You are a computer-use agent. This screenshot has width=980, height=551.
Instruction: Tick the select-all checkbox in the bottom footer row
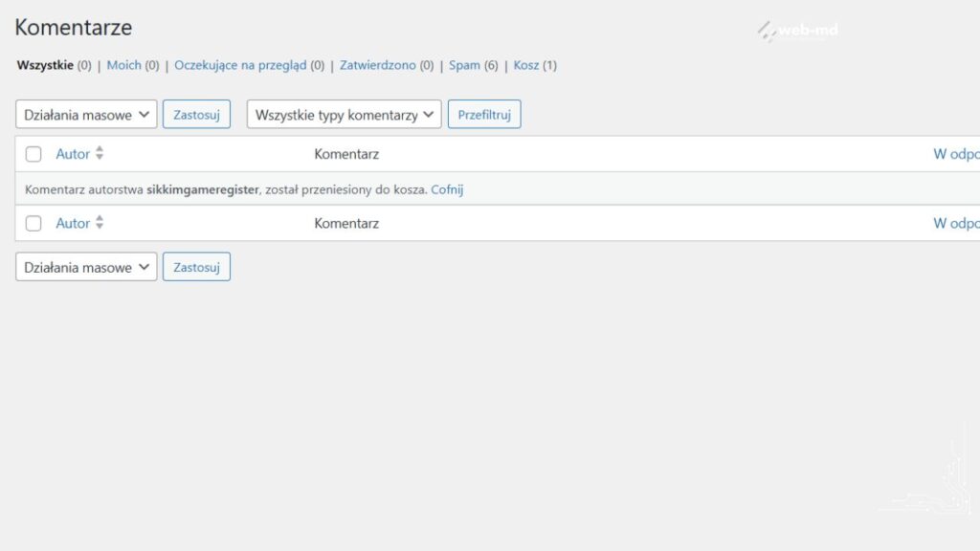point(33,224)
